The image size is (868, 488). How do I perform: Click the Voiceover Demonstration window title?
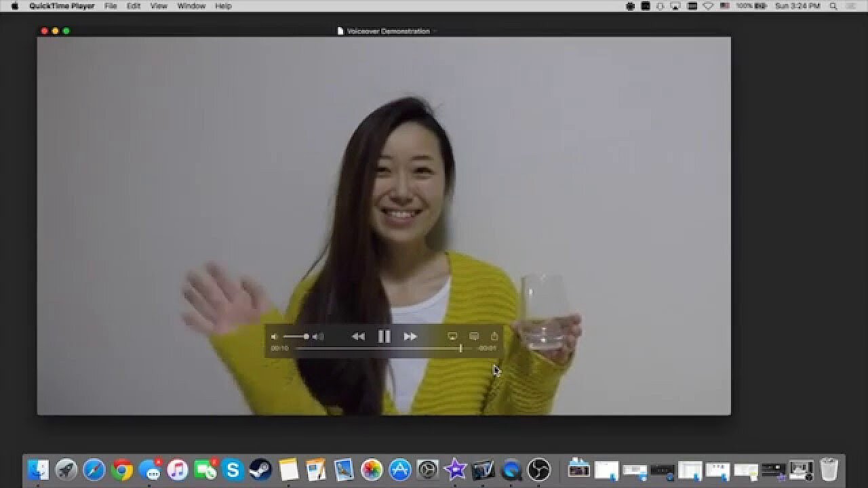pos(388,31)
